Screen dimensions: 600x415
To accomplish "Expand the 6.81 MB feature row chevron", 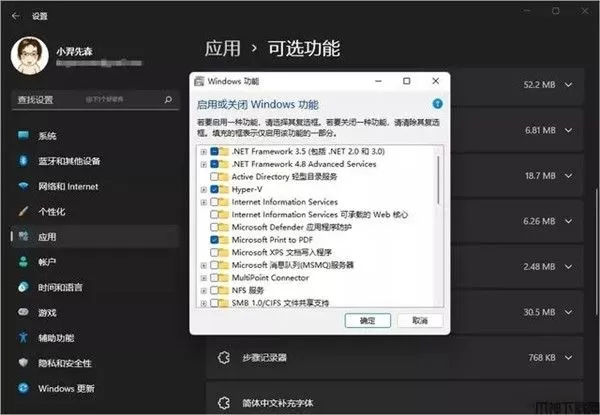I will [x=569, y=130].
